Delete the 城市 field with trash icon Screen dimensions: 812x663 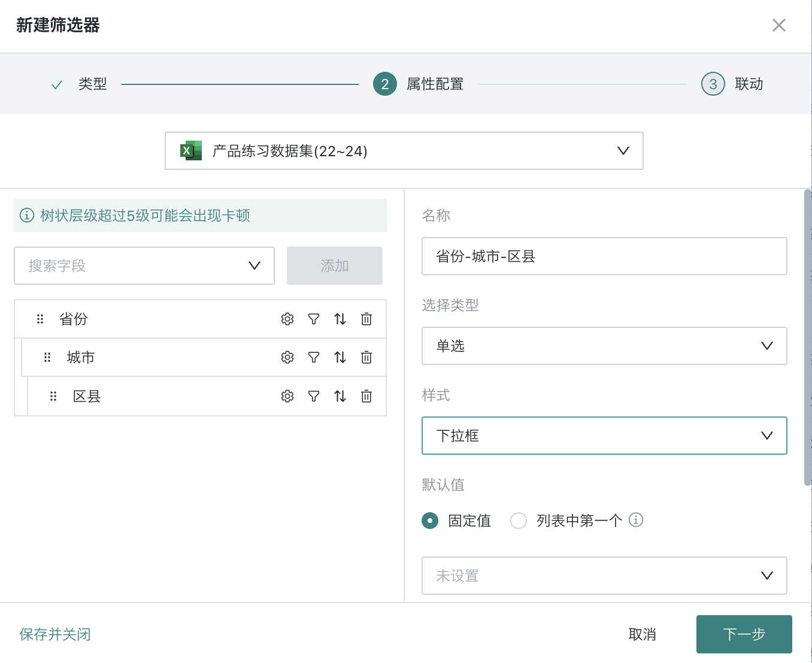366,357
